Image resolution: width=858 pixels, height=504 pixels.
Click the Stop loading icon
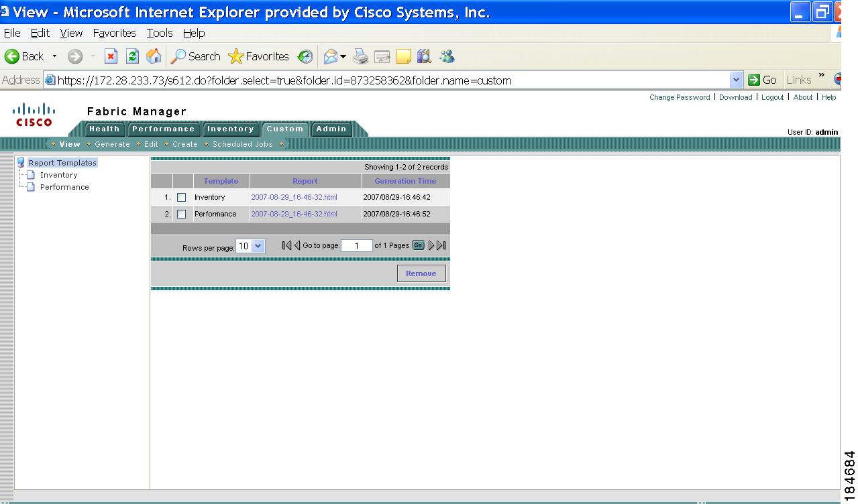111,57
